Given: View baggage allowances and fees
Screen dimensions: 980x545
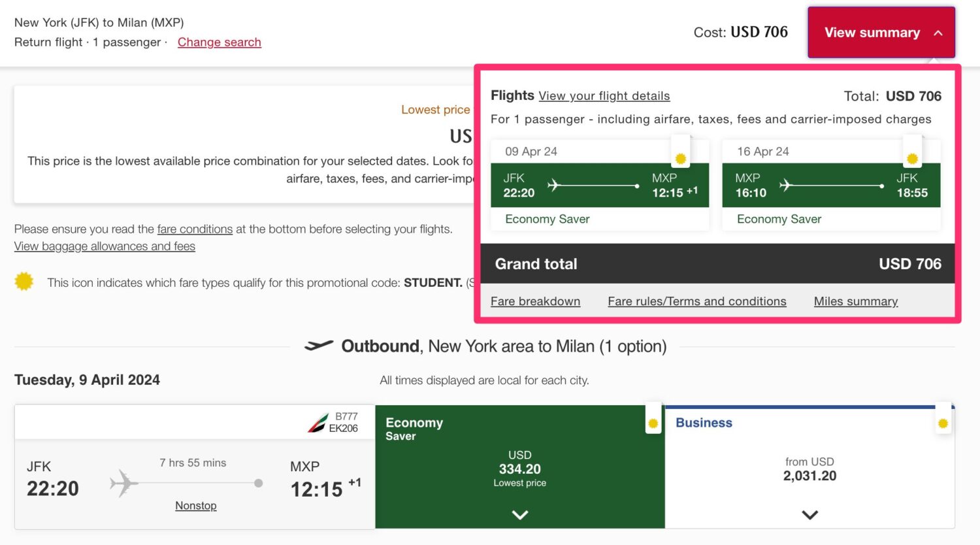Looking at the screenshot, I should tap(104, 246).
